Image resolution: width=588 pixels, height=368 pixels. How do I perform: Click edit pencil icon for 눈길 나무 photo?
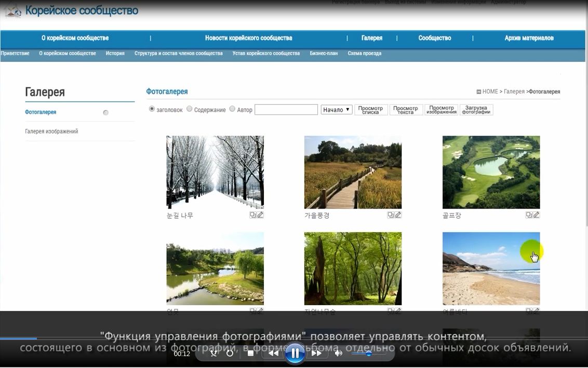click(x=261, y=215)
